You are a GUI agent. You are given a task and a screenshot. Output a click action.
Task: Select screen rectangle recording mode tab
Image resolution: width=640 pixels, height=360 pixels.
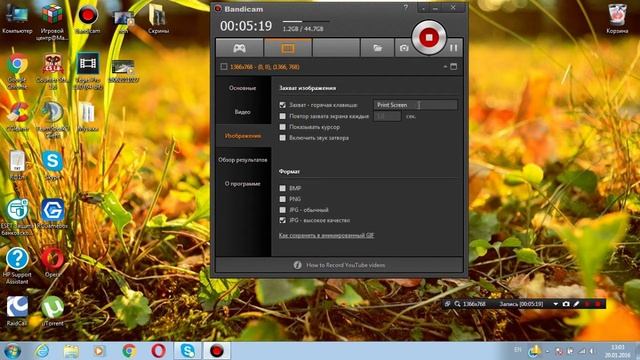coord(288,48)
